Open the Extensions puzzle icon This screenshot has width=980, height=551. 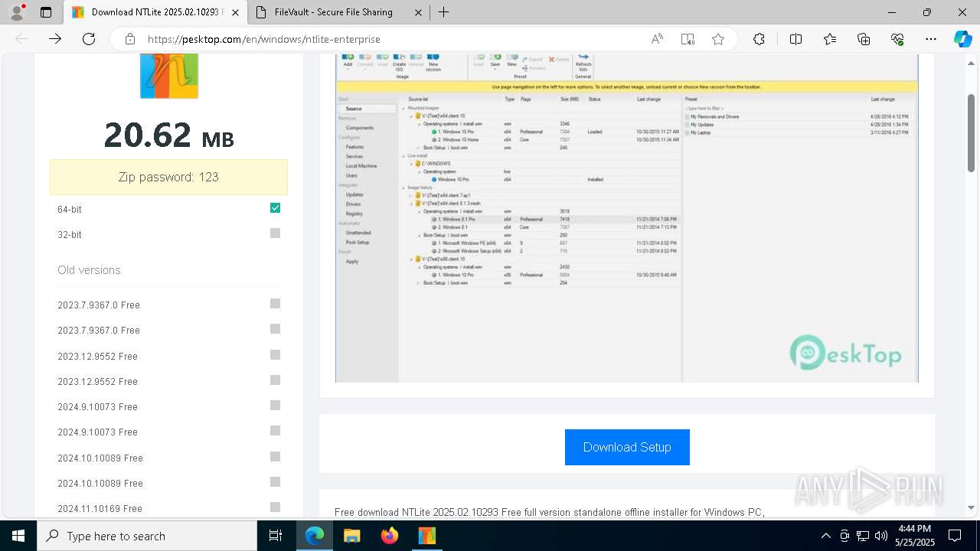(x=759, y=39)
